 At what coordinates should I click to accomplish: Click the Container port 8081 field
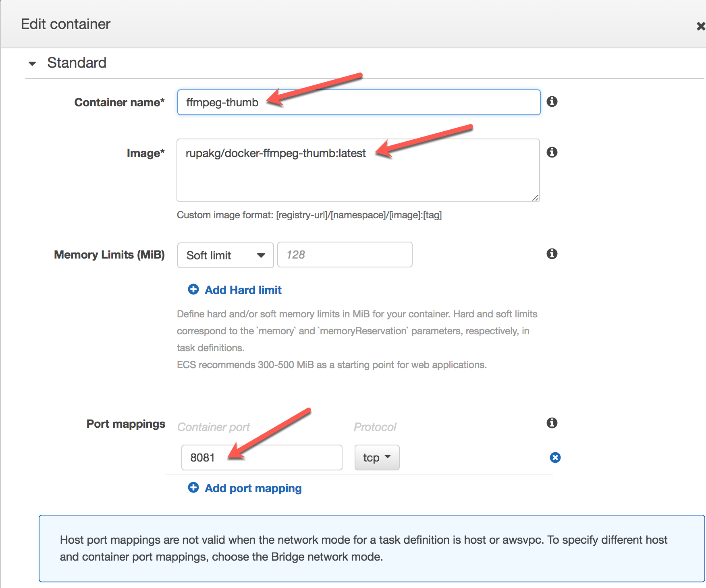coord(262,458)
